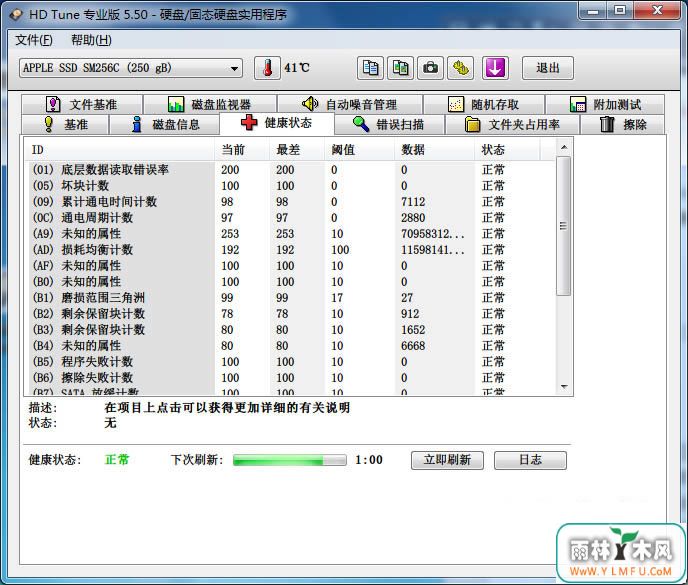Viewport: 688px width, 585px height.
Task: Click the 下次刷新 progress bar
Action: pos(290,460)
